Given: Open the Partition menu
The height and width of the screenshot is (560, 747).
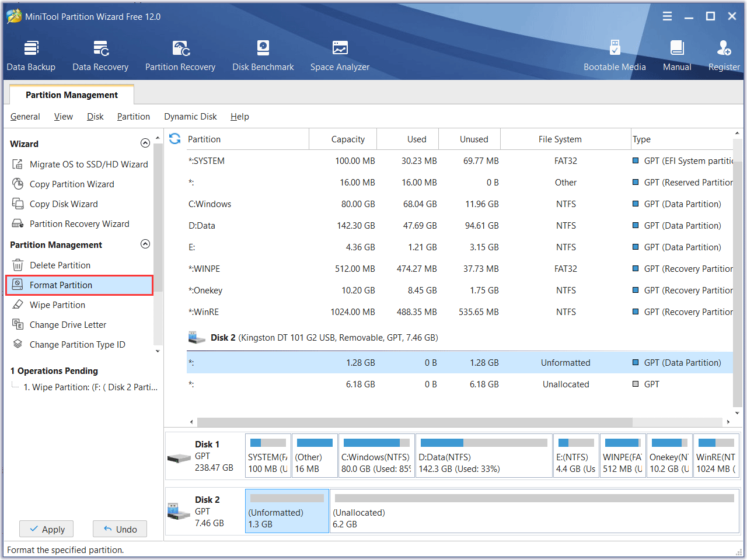Looking at the screenshot, I should coord(134,117).
